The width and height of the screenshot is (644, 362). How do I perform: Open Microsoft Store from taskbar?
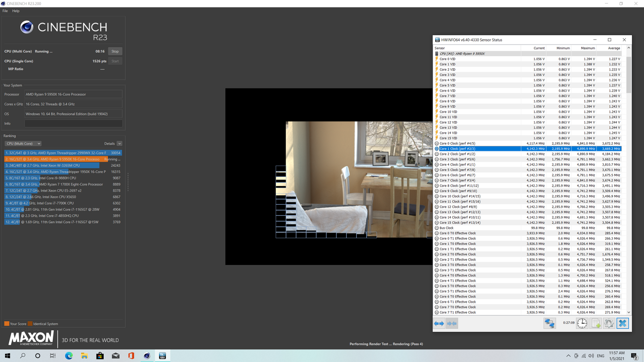tap(100, 355)
